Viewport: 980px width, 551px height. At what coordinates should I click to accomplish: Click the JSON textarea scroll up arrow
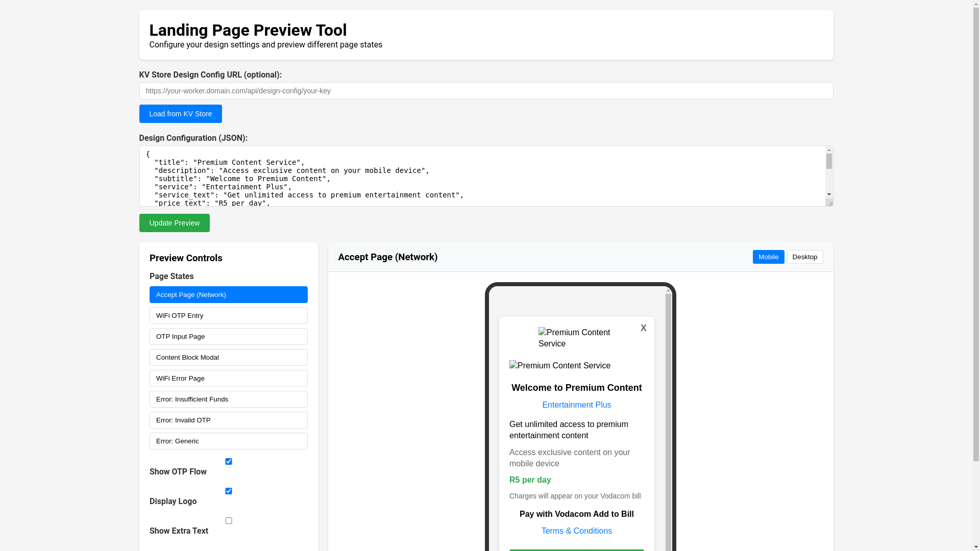pyautogui.click(x=829, y=151)
